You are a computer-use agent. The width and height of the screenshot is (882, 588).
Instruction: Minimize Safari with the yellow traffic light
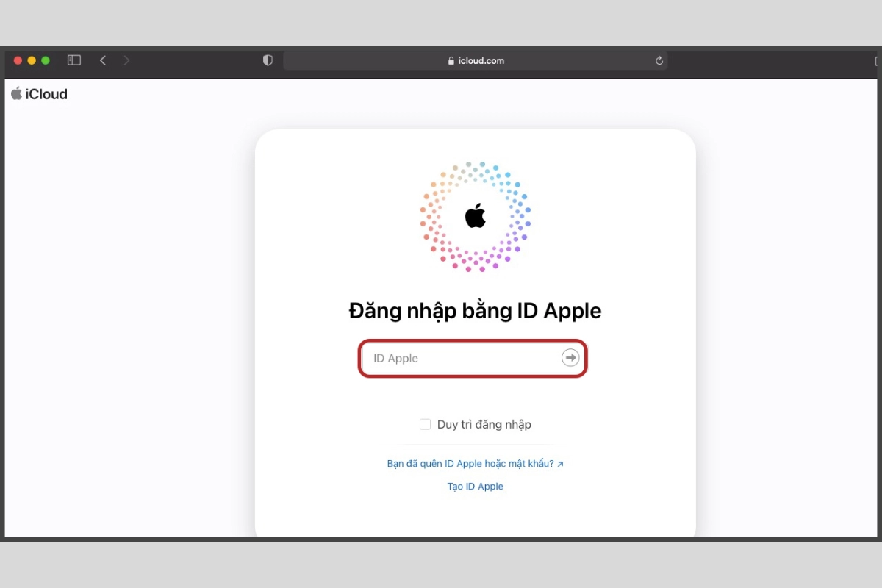[x=32, y=60]
